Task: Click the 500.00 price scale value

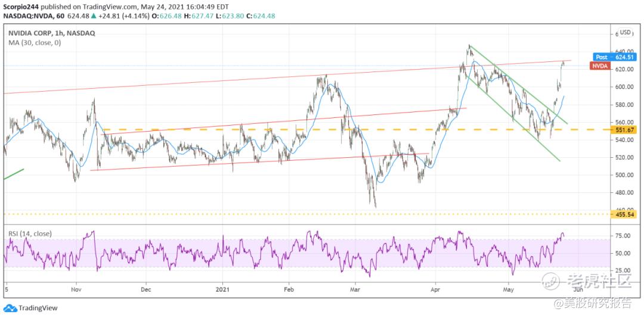Action: click(625, 175)
